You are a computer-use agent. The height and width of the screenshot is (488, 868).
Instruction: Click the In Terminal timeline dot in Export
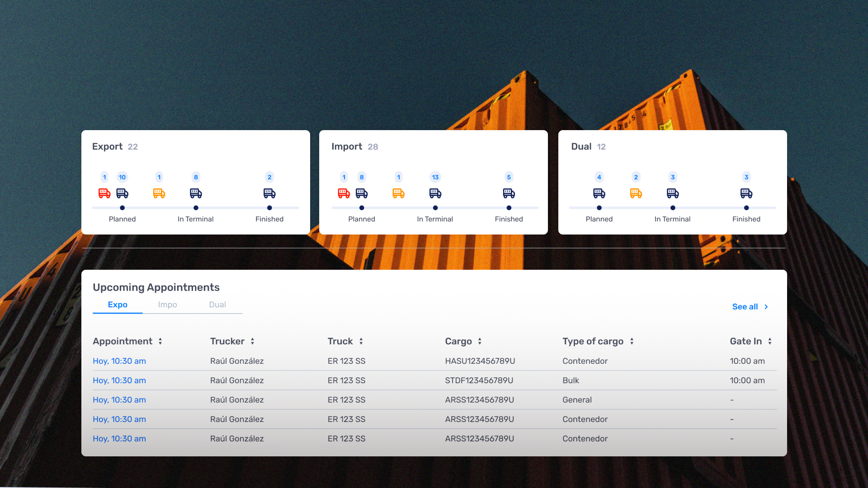[x=196, y=208]
